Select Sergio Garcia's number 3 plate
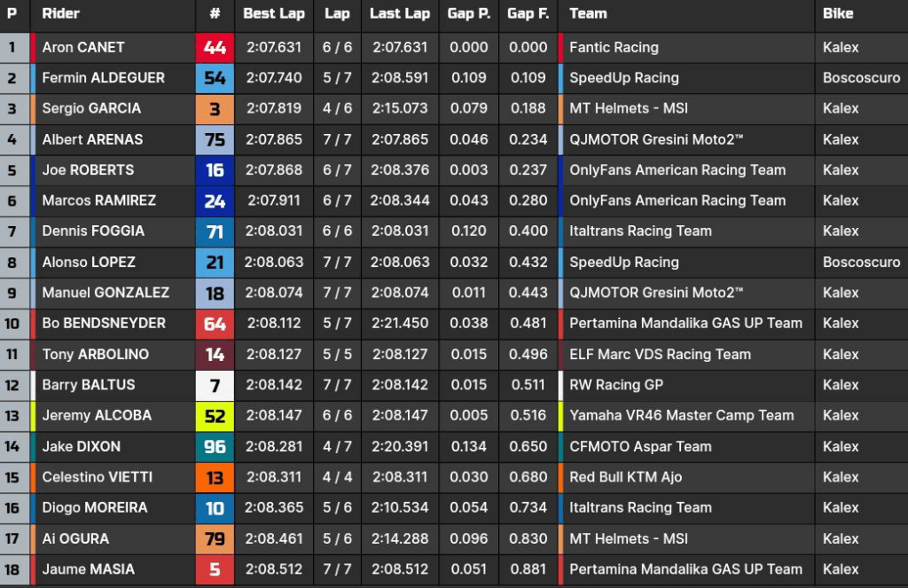Image resolution: width=908 pixels, height=588 pixels. (x=215, y=108)
